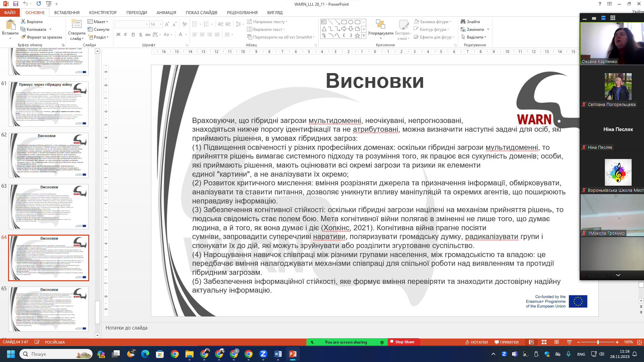Open Arrange (Упорядкувати) tool
644x362 pixels.
(380, 29)
